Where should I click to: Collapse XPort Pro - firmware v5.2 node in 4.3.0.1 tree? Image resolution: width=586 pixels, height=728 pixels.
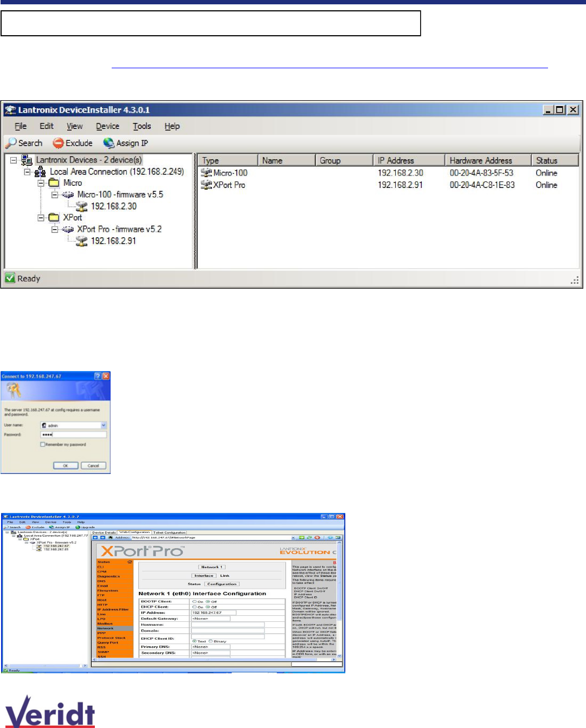pyautogui.click(x=55, y=230)
